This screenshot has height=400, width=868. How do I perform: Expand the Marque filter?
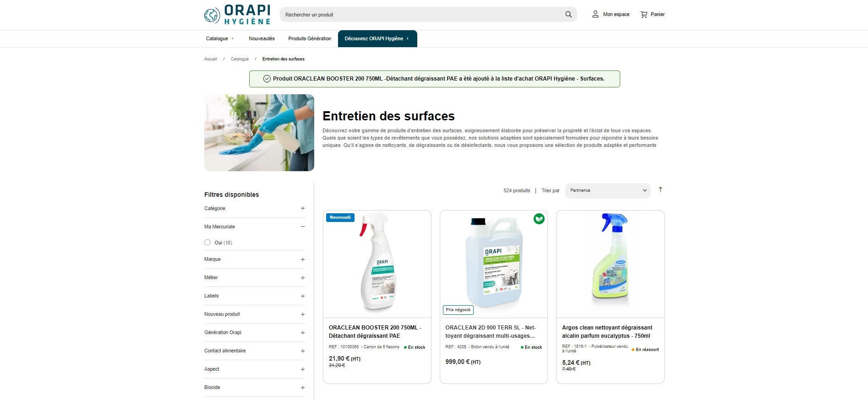point(303,259)
